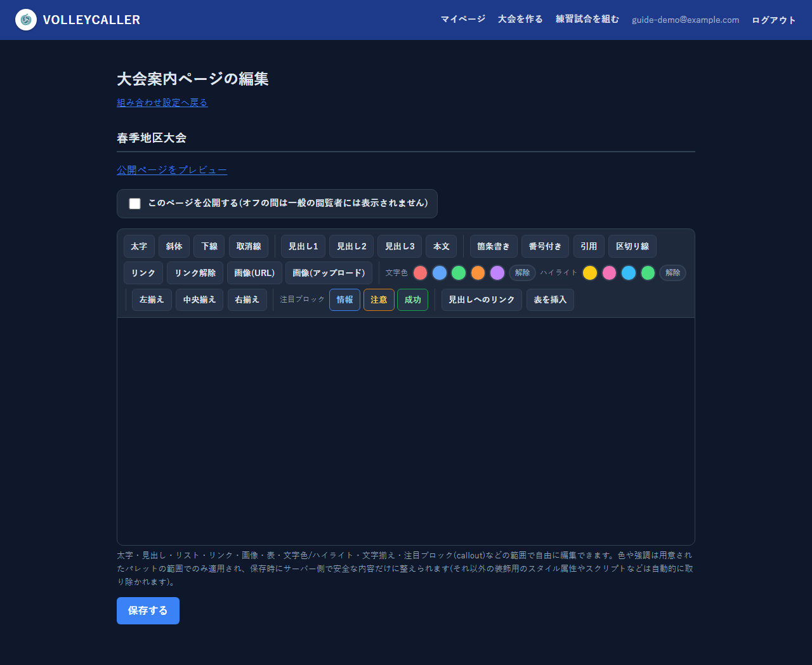Screen dimensions: 812x665
Task: Open 大会を作る in the navigation bar
Action: coord(520,19)
